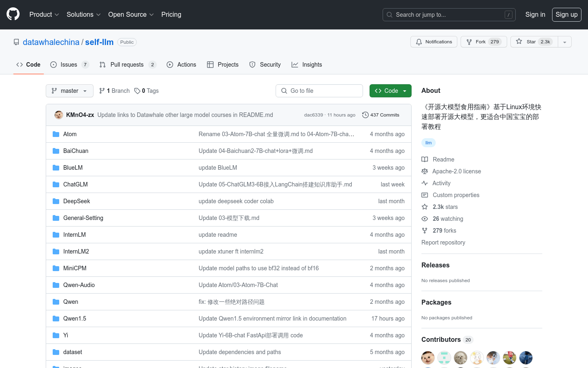Open the latest commit message link
This screenshot has width=588, height=368.
185,115
